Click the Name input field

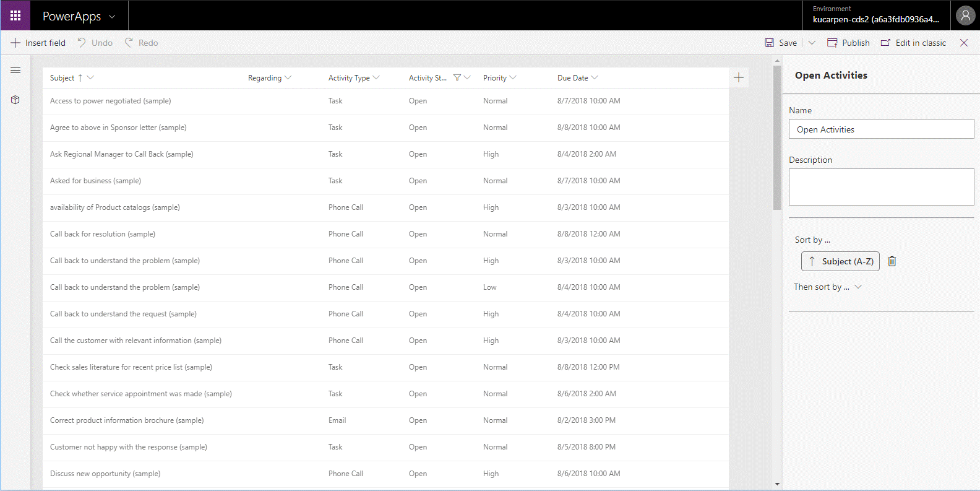881,129
